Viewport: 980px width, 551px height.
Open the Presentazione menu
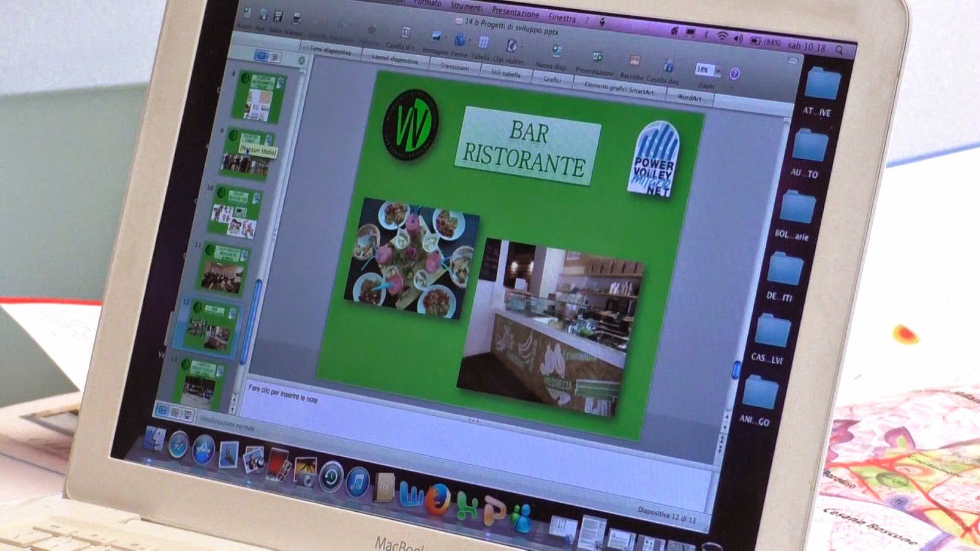click(x=515, y=12)
